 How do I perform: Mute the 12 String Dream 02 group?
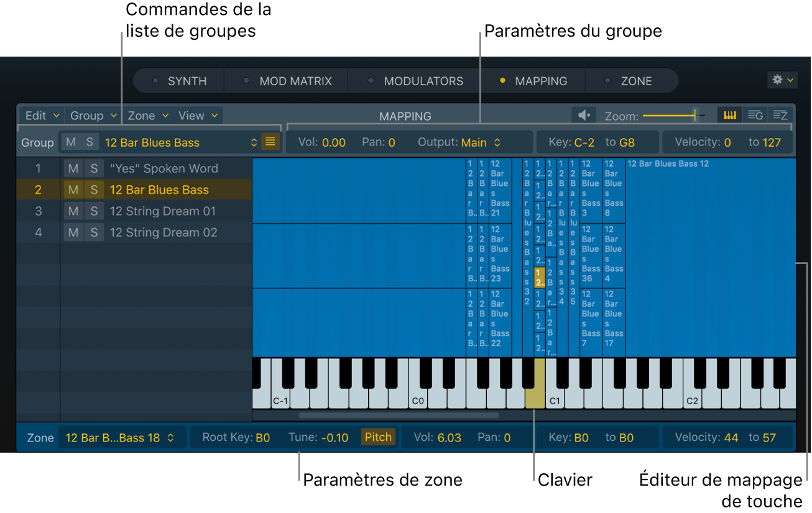73,233
